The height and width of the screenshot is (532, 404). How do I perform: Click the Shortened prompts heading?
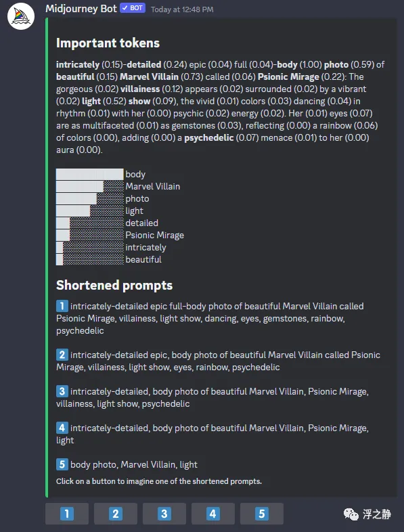(114, 286)
